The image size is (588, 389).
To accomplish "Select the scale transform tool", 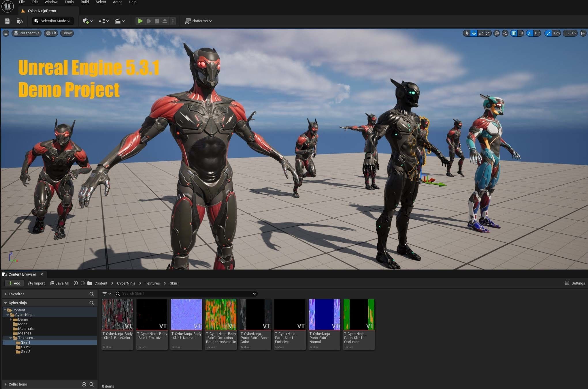I will [488, 33].
